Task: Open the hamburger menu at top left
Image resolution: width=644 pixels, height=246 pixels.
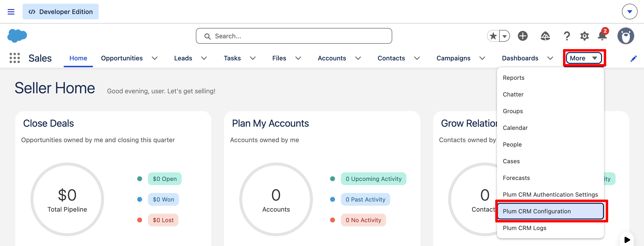Action: 11,12
